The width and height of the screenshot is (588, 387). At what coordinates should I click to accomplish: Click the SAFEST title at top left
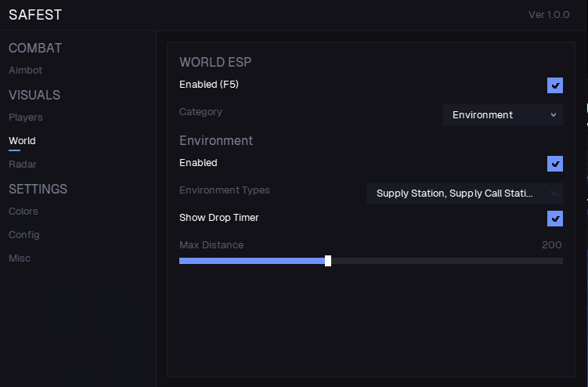coord(35,15)
